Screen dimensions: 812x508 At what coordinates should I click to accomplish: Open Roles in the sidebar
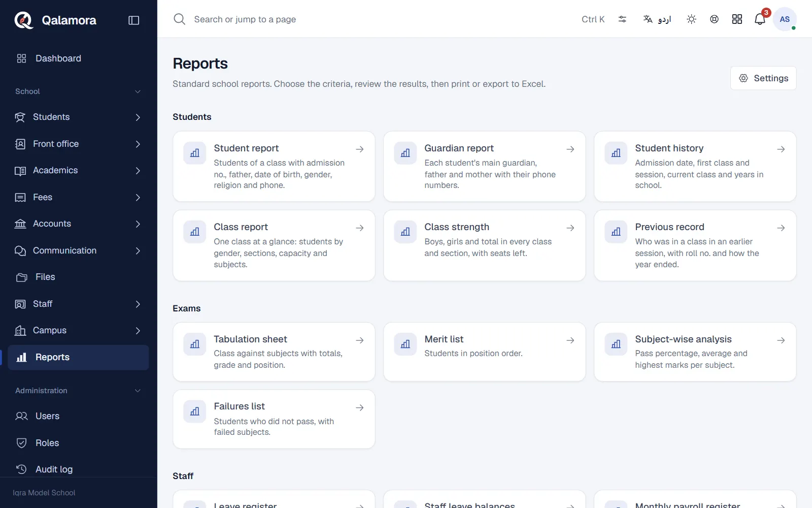click(x=79, y=443)
